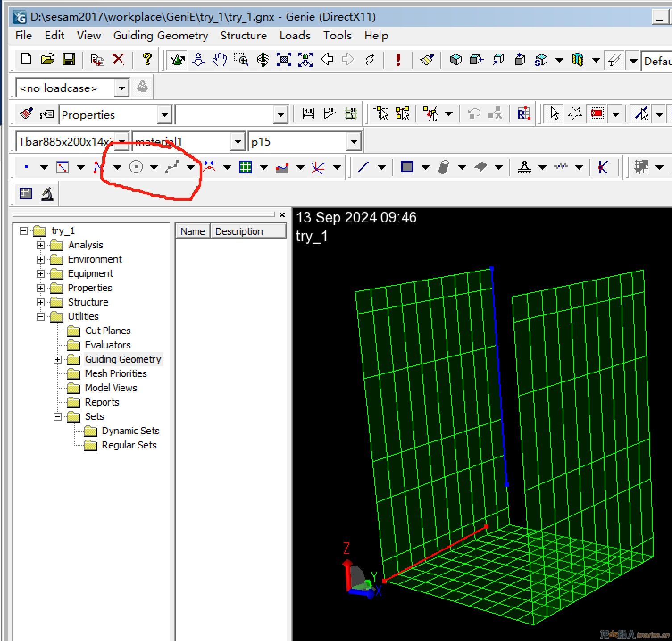
Task: Expand the Guiding Geometry tree node
Action: [58, 359]
